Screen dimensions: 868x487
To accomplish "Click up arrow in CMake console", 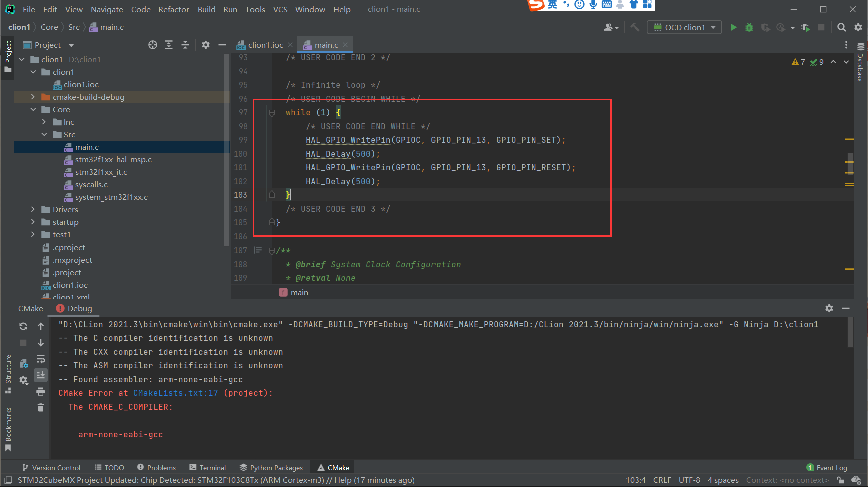I will (41, 326).
